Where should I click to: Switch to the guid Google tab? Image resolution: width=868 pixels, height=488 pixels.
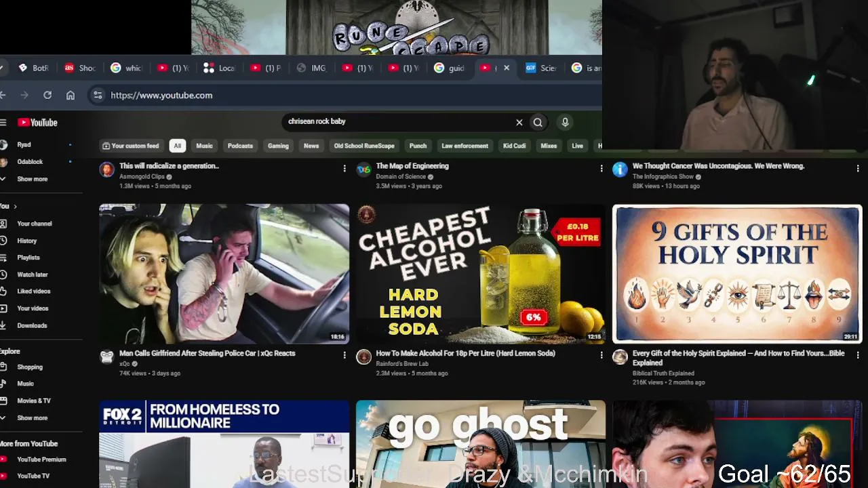450,68
